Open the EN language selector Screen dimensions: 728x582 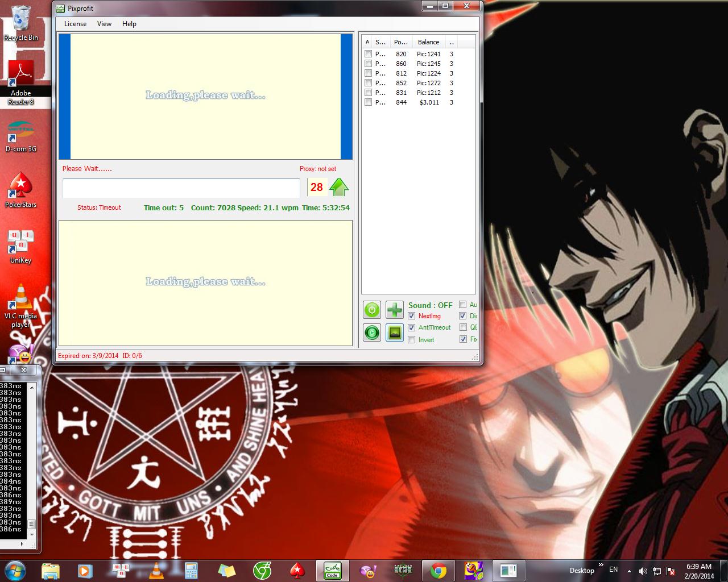(614, 569)
